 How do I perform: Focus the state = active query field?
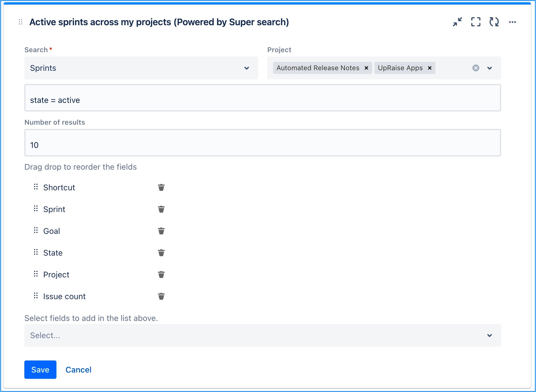point(262,98)
